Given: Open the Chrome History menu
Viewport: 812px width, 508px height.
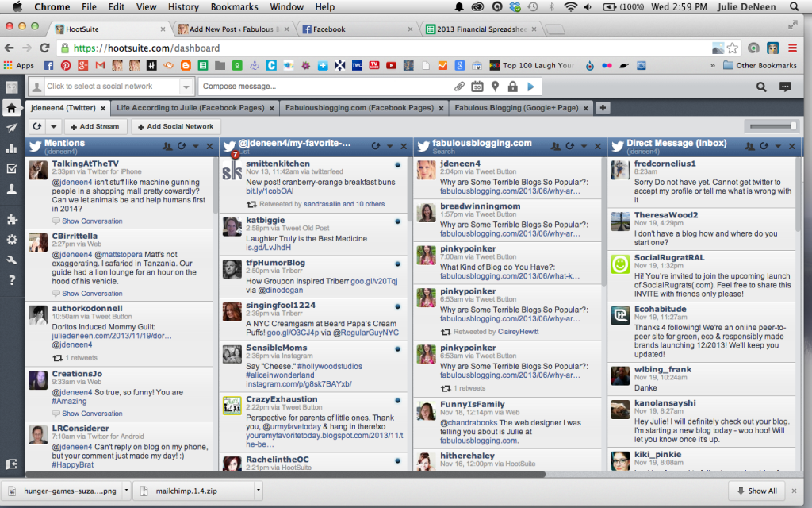Looking at the screenshot, I should click(183, 6).
